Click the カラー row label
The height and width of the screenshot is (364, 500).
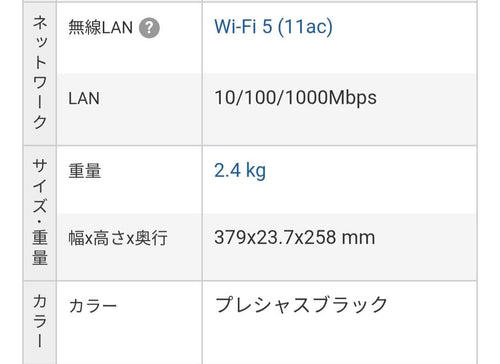(x=93, y=306)
